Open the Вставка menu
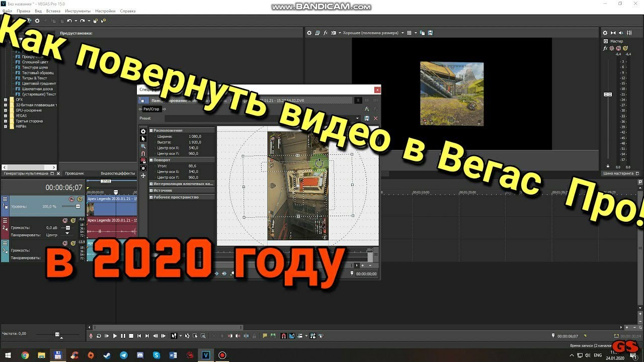Image resolution: width=644 pixels, height=362 pixels. pyautogui.click(x=53, y=11)
